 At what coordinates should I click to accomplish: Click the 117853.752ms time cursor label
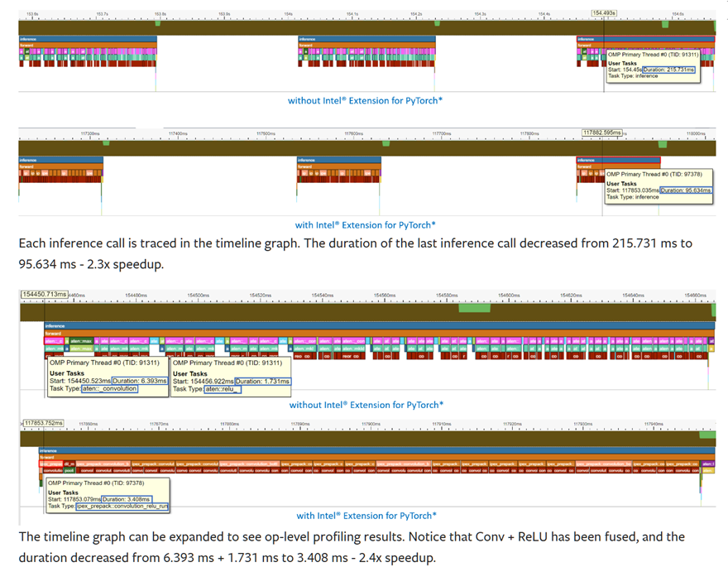44,423
